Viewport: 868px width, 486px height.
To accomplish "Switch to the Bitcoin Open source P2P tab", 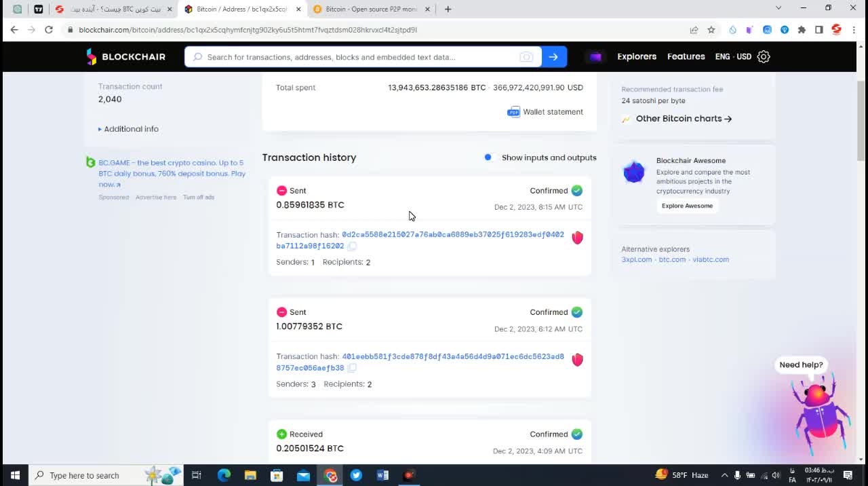I will tap(370, 10).
